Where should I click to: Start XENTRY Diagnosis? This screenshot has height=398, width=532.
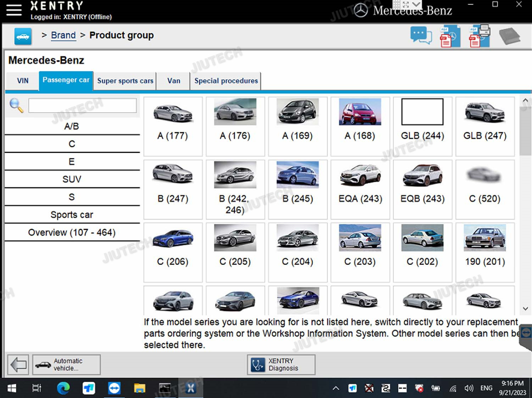coord(281,365)
